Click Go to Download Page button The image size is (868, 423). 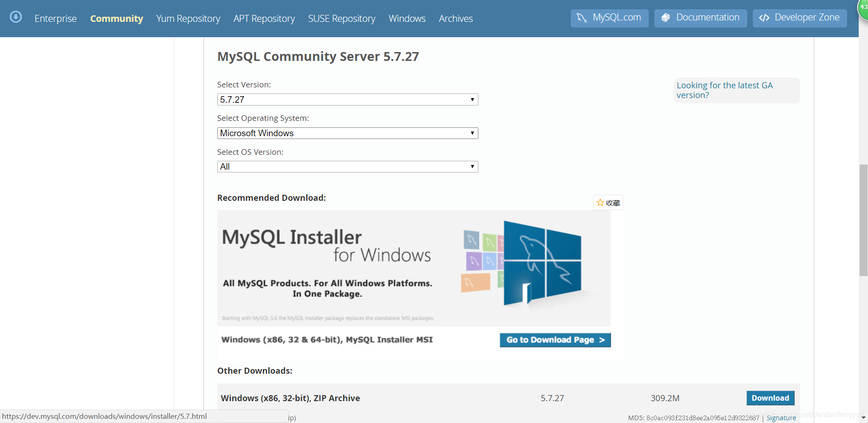pos(555,340)
